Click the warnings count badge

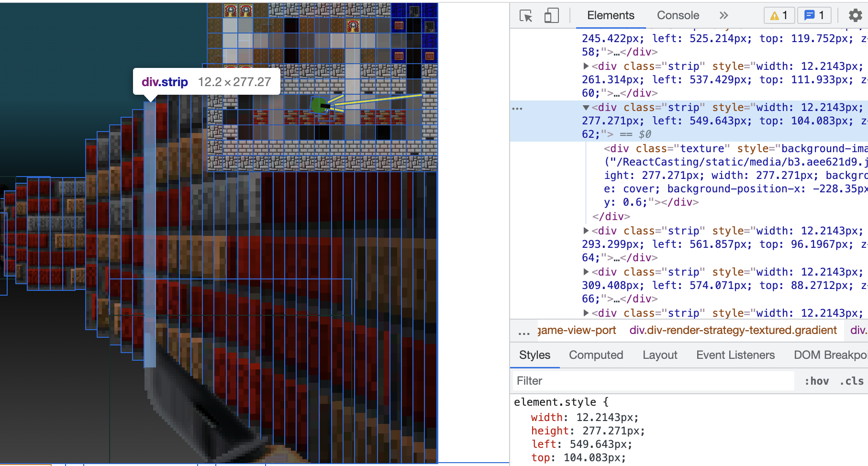coord(779,15)
